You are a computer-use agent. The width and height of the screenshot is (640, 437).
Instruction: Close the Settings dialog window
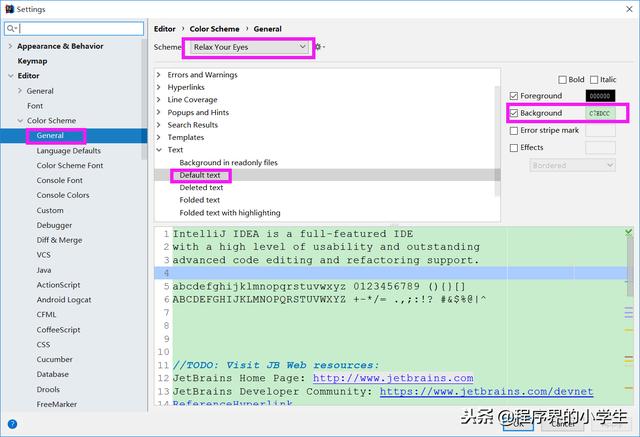tap(629, 9)
